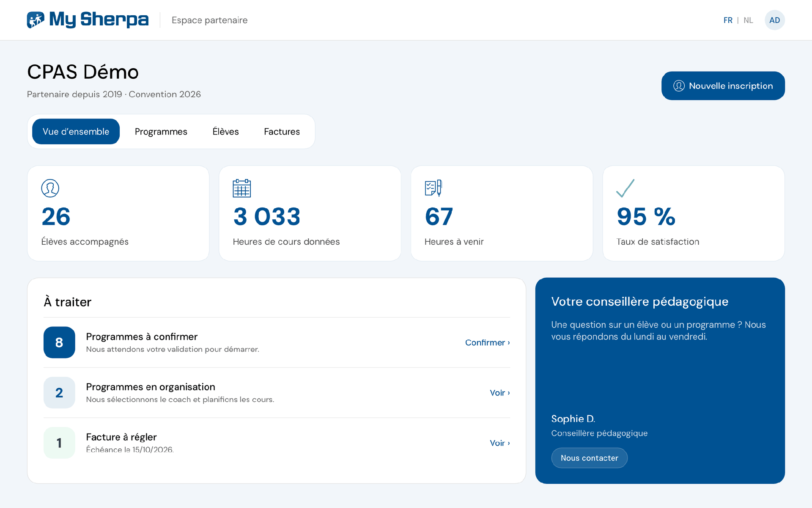Open Voir for Facture à régler
Screen dimensions: 812x508
[499, 443]
